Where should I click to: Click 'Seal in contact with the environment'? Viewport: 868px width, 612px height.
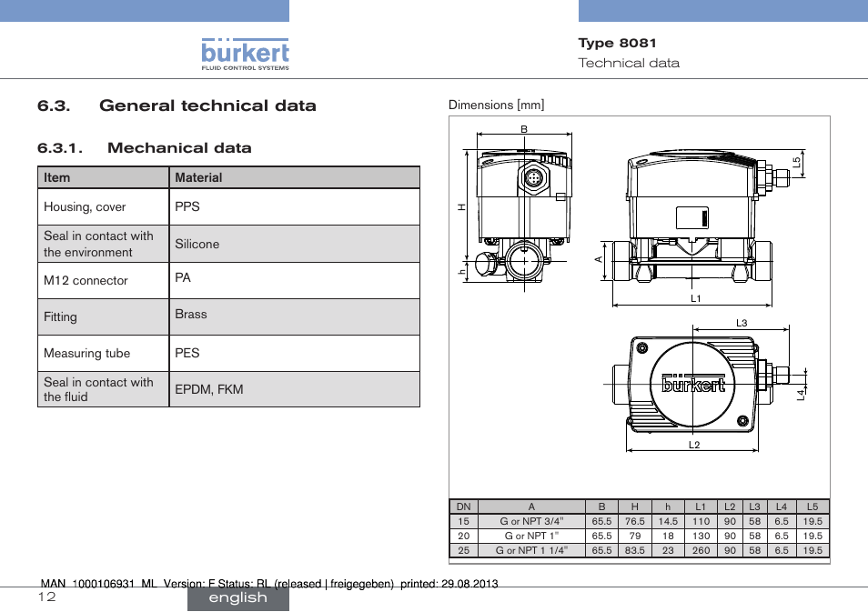coord(103,244)
